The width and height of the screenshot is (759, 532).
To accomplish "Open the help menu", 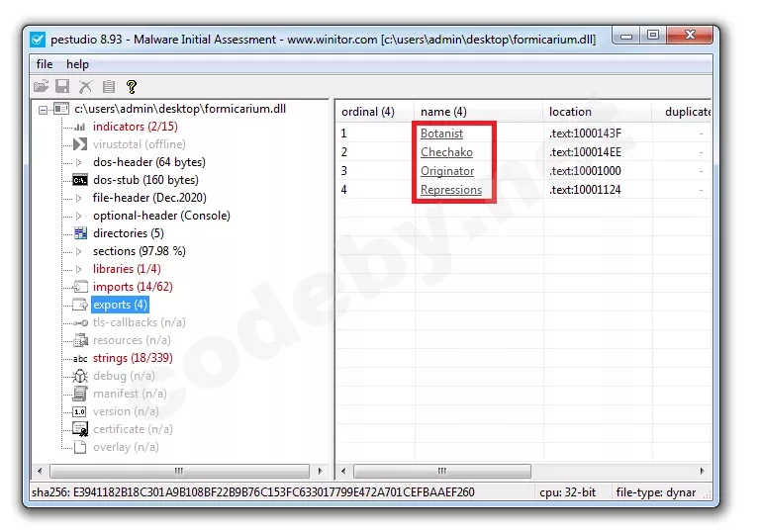I will [x=77, y=64].
